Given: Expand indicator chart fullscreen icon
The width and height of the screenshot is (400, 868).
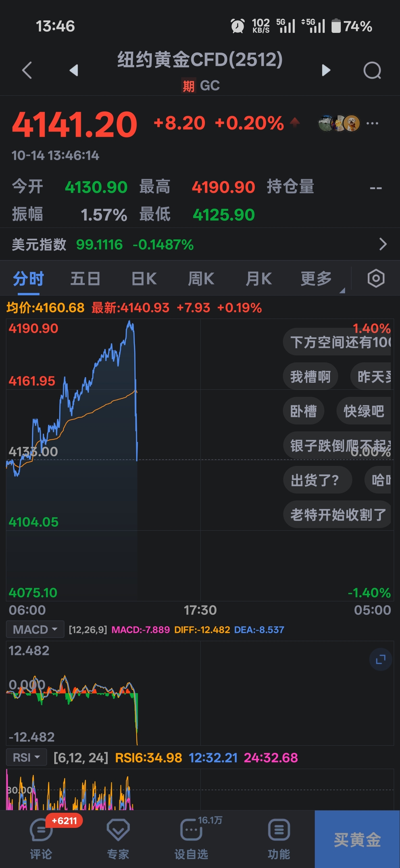Looking at the screenshot, I should point(381,660).
